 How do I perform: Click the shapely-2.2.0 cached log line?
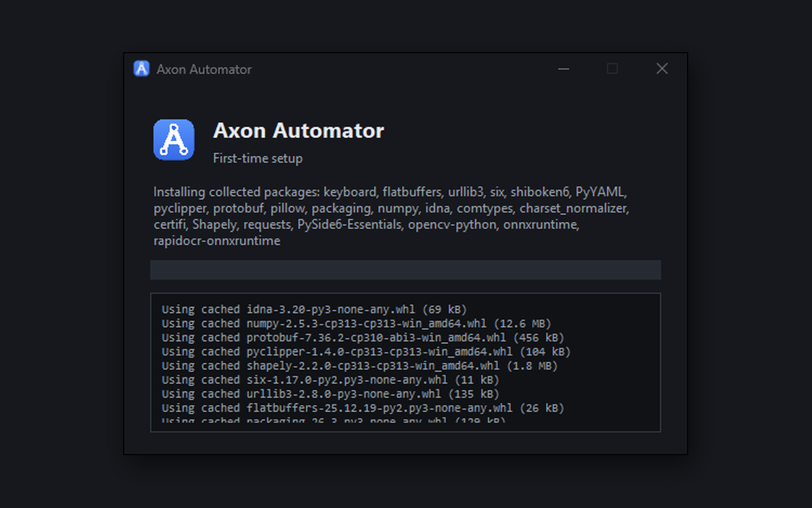(x=359, y=366)
